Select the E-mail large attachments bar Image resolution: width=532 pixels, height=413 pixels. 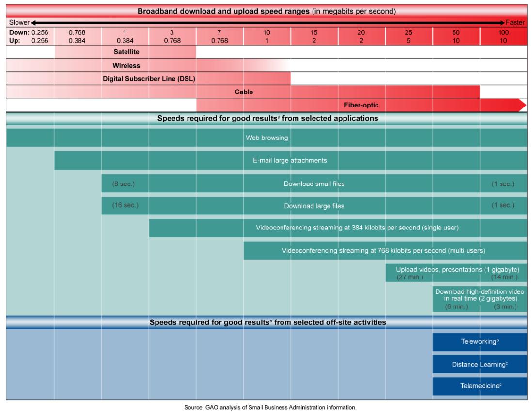coord(290,160)
